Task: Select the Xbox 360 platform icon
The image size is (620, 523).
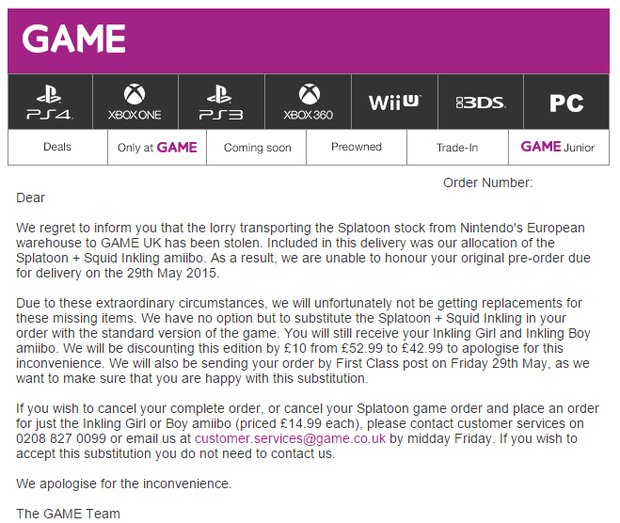Action: [x=308, y=102]
